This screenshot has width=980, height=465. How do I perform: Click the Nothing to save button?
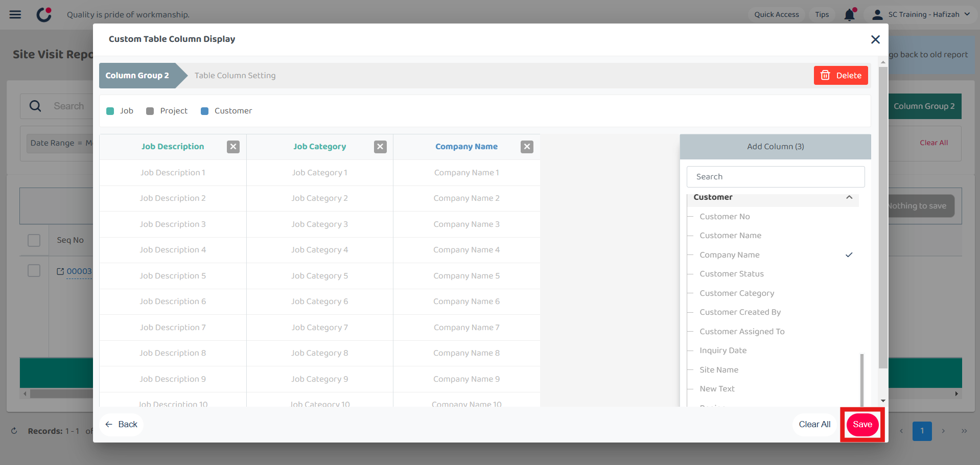(x=920, y=206)
